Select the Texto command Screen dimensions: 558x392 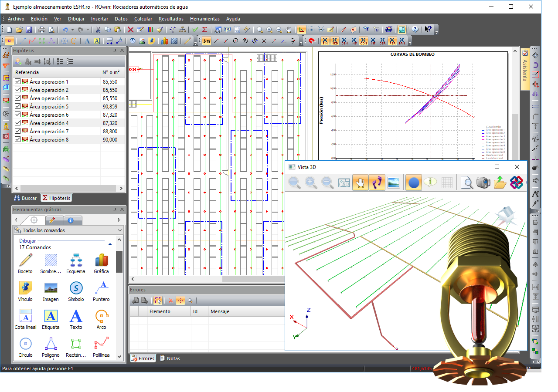(x=76, y=319)
